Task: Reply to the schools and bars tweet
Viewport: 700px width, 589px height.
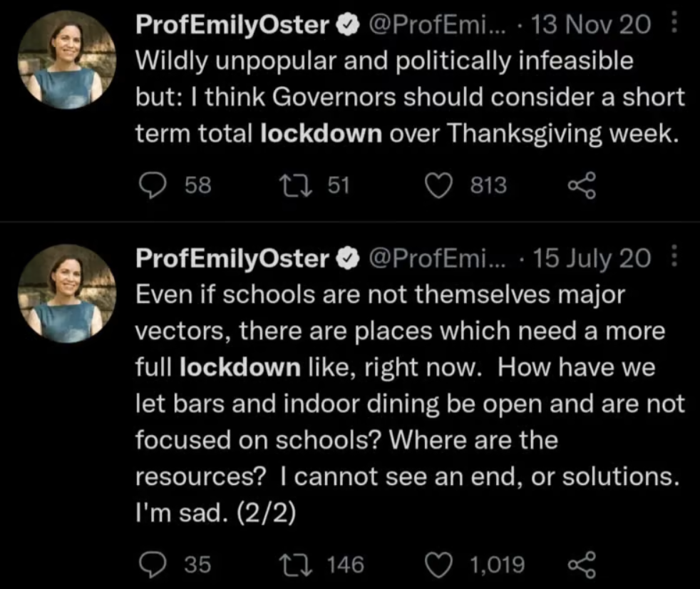Action: click(150, 565)
